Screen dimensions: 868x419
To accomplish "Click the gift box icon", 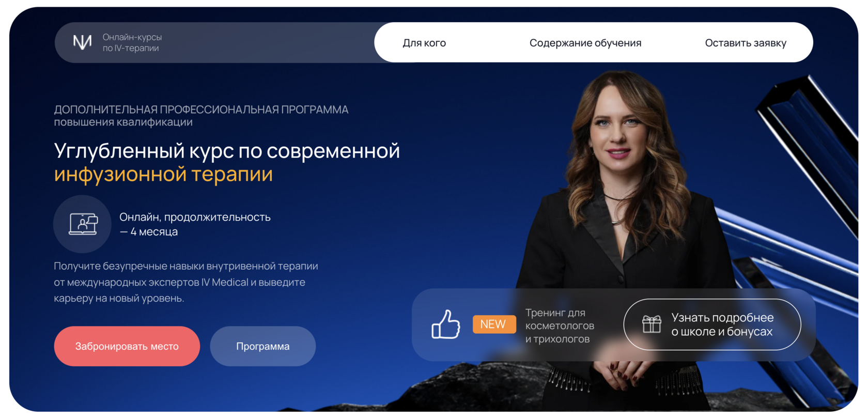I will (652, 324).
